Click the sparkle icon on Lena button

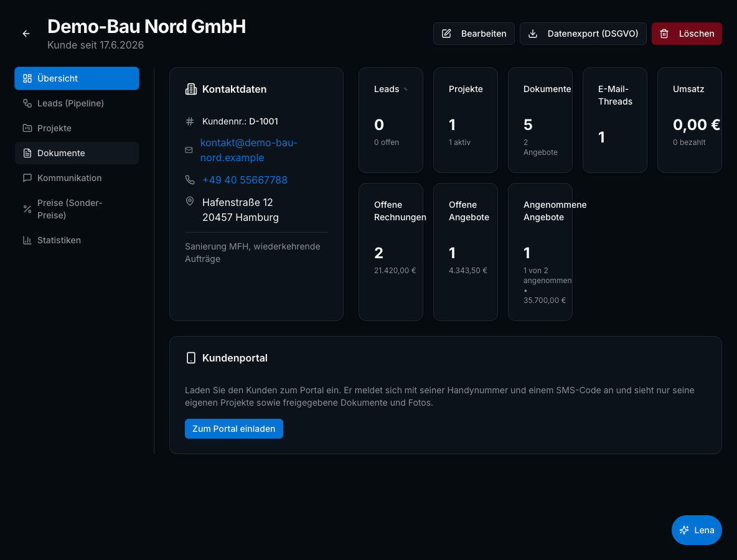coord(684,530)
